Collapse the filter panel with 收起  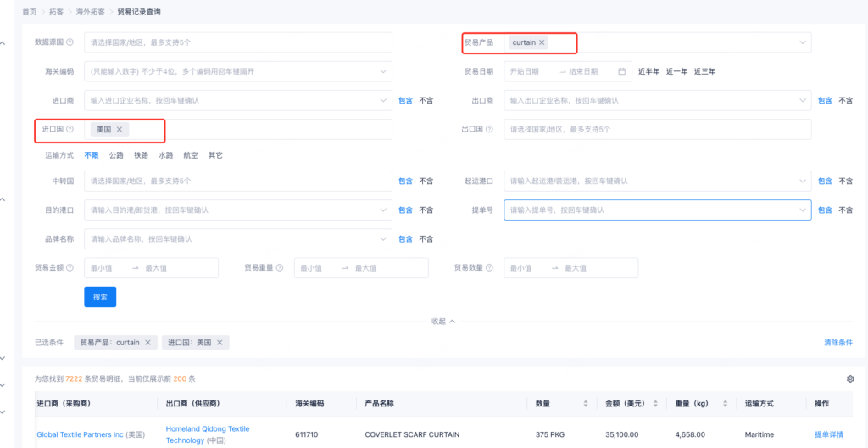point(443,322)
